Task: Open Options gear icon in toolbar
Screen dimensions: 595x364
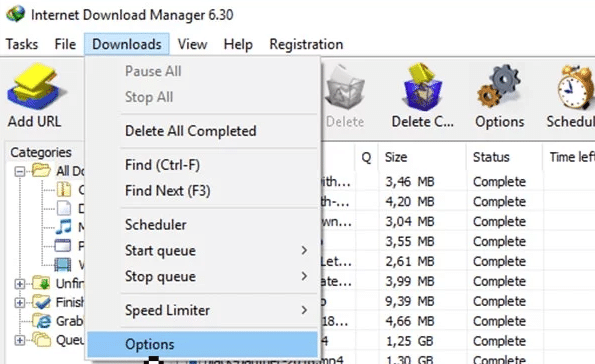Action: pyautogui.click(x=499, y=87)
